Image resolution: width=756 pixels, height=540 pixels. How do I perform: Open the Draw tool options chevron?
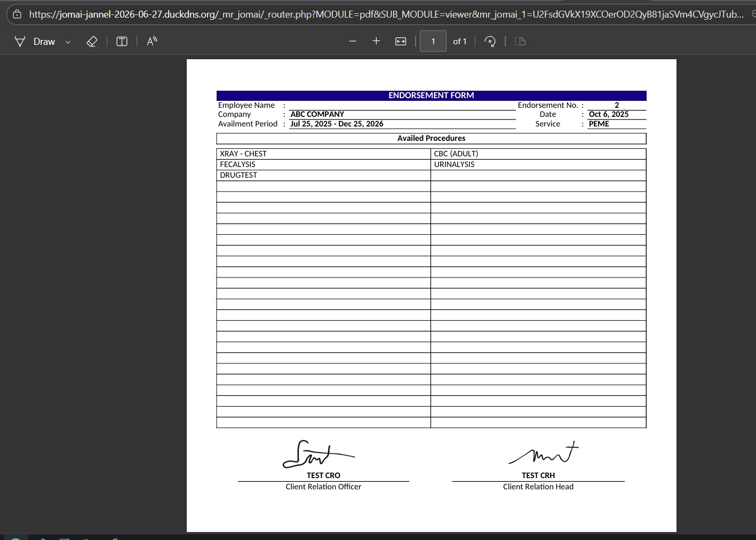point(68,42)
